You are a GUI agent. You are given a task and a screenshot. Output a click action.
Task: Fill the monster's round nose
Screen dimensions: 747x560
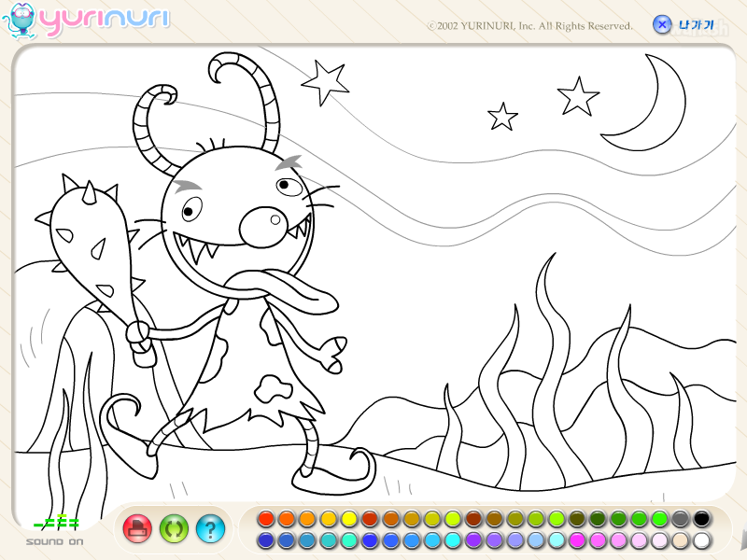pos(260,229)
